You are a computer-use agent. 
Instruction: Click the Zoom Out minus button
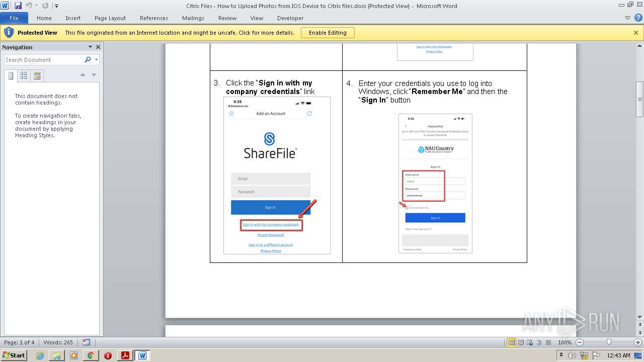pyautogui.click(x=579, y=342)
